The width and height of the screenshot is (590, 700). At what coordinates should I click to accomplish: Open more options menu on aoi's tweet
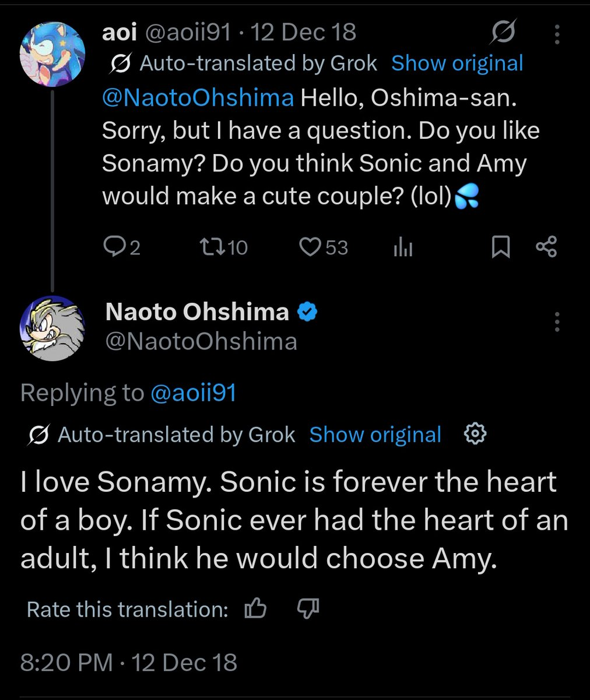pyautogui.click(x=557, y=34)
